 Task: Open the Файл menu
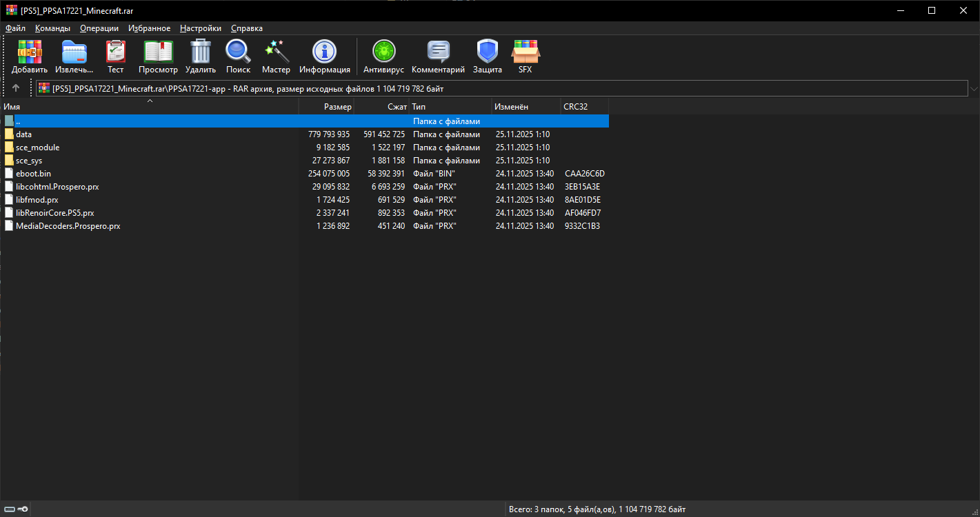coord(15,28)
